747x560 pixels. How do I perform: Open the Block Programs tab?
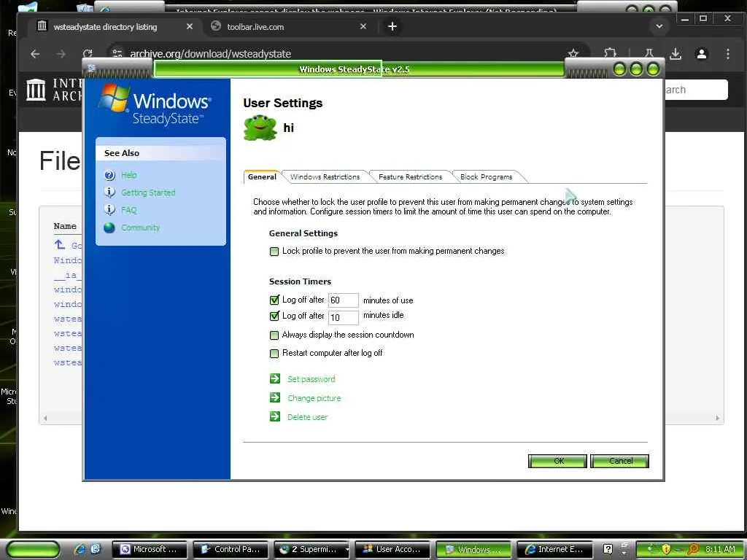[x=486, y=176]
